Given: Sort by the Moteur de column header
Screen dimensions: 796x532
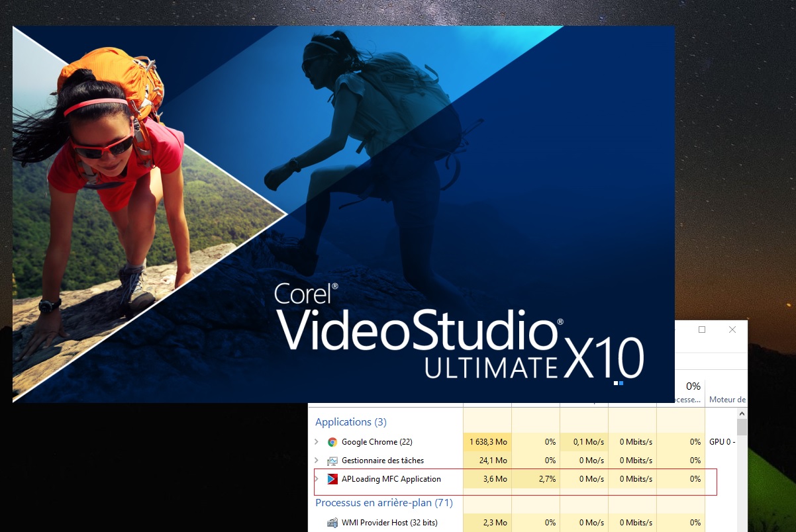Looking at the screenshot, I should click(726, 400).
